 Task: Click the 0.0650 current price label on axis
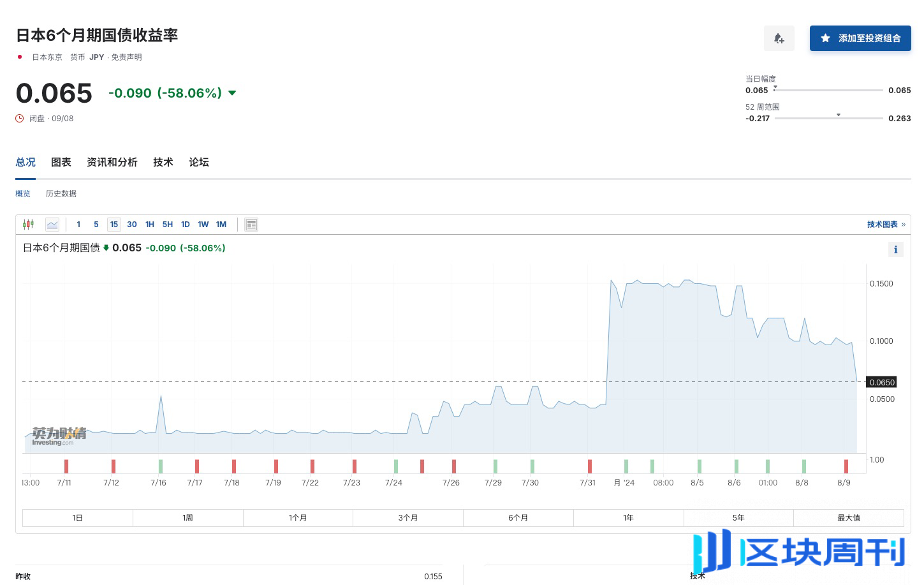882,382
